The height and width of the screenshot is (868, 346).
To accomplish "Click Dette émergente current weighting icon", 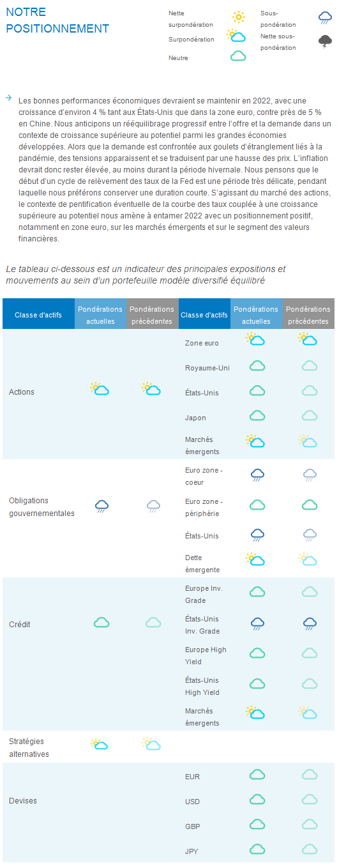I will pyautogui.click(x=255, y=560).
